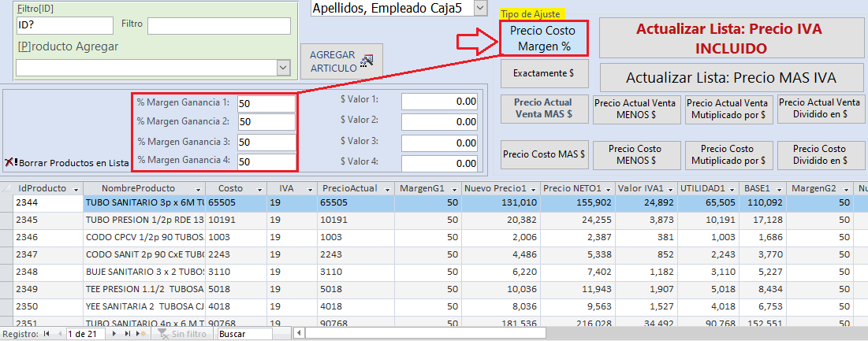868x341 pixels.
Task: Click the UTILIDAD1 column header
Action: tap(704, 189)
